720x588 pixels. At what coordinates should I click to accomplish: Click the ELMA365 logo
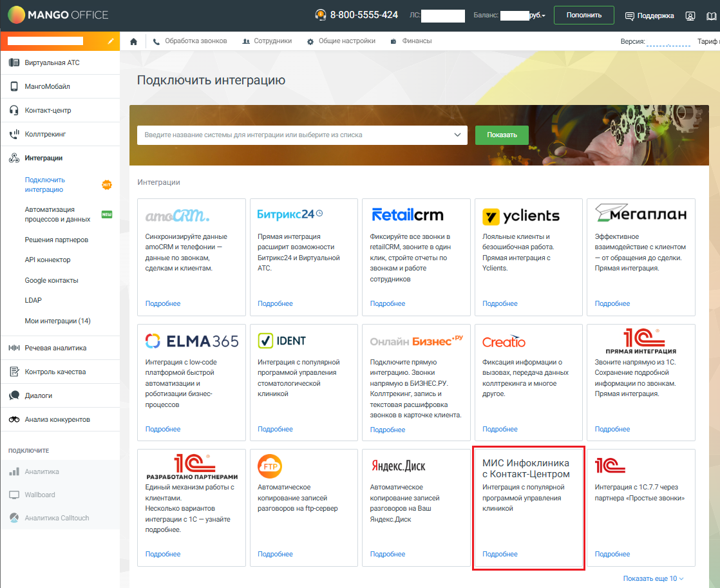192,341
